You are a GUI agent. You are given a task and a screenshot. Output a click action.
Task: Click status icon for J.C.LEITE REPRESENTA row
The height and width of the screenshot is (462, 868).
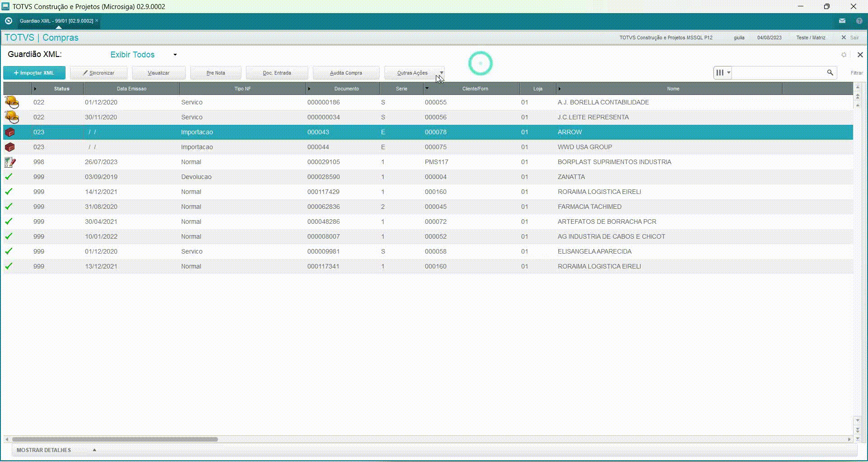click(x=11, y=117)
